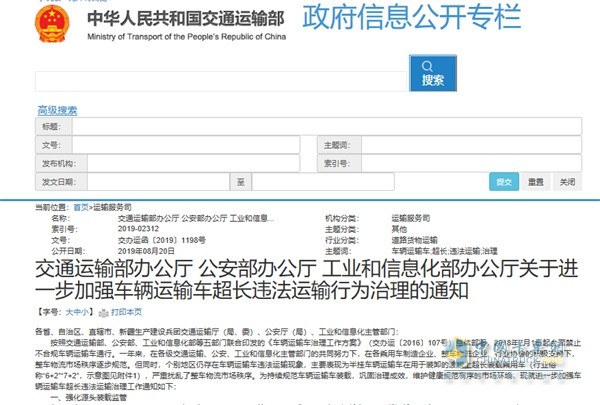Click document number 交办运函〔2019〕1198号
Image resolution: width=600 pixels, height=405 pixels.
tap(161, 240)
